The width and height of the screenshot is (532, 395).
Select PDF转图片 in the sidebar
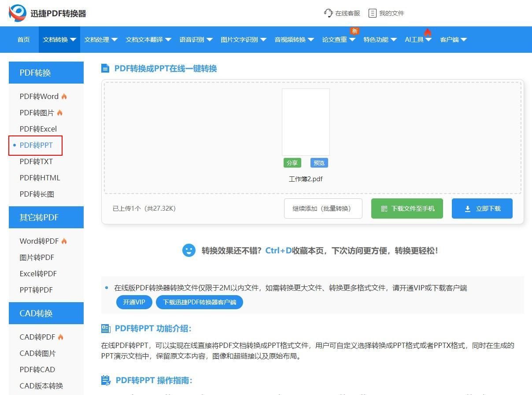(37, 113)
